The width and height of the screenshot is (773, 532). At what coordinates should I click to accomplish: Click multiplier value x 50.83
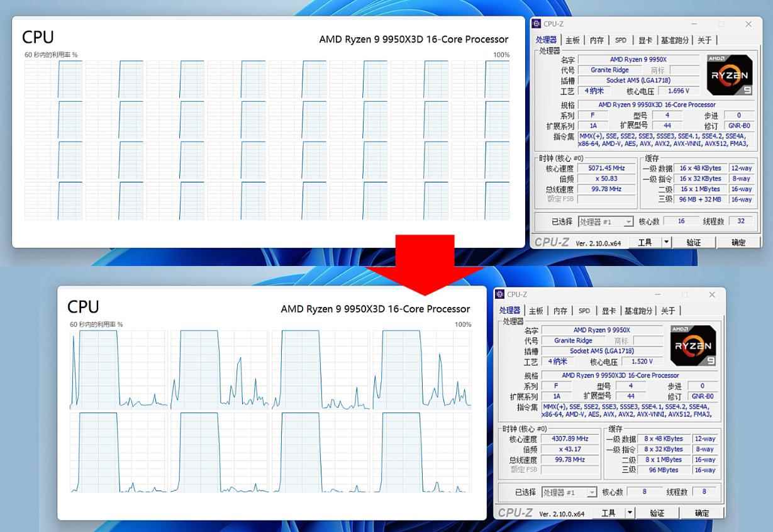[x=606, y=179]
